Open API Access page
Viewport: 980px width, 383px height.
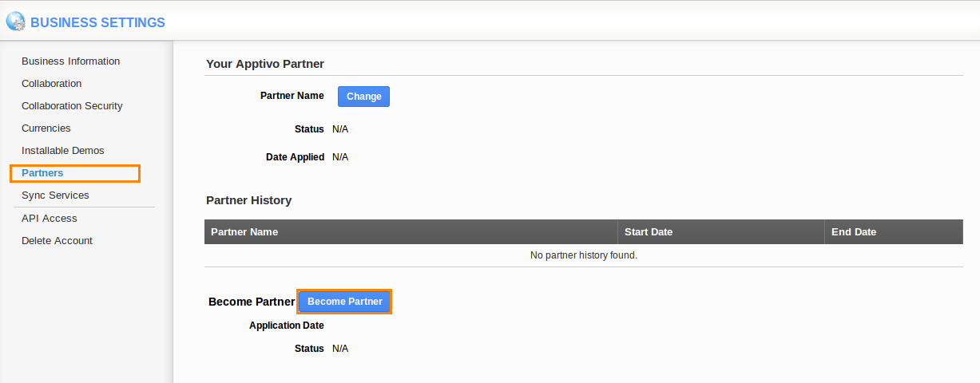pyautogui.click(x=49, y=219)
